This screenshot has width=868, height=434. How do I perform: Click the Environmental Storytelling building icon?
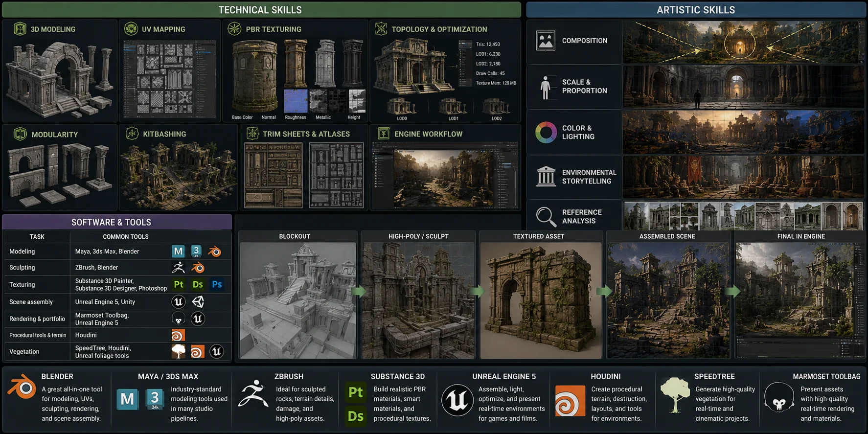546,176
